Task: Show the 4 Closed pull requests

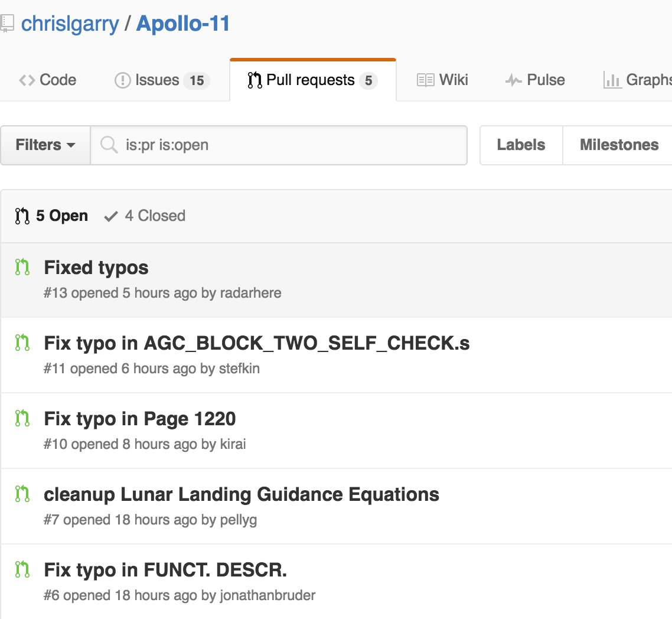Action: pyautogui.click(x=145, y=216)
